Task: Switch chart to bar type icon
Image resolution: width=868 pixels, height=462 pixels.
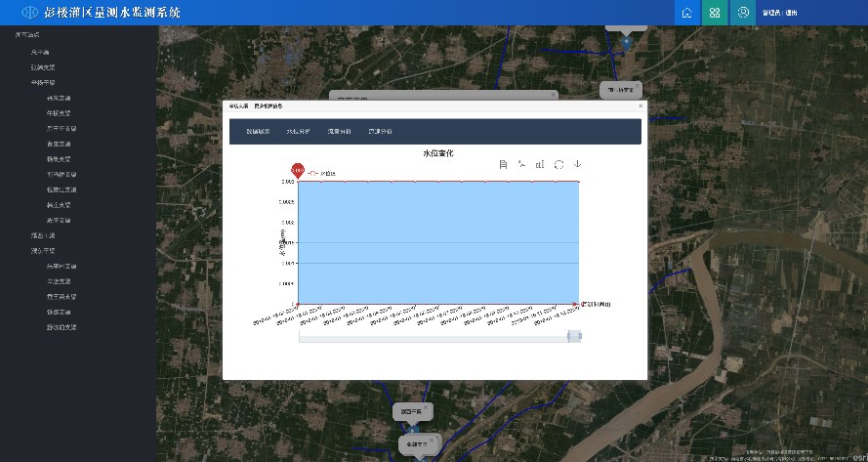Action: tap(540, 164)
